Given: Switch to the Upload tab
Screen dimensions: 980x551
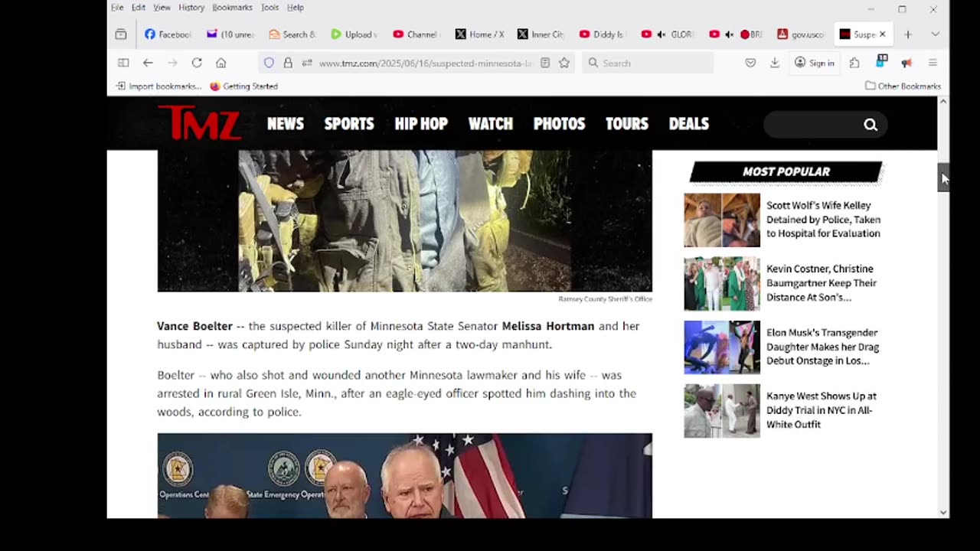Looking at the screenshot, I should tap(354, 34).
